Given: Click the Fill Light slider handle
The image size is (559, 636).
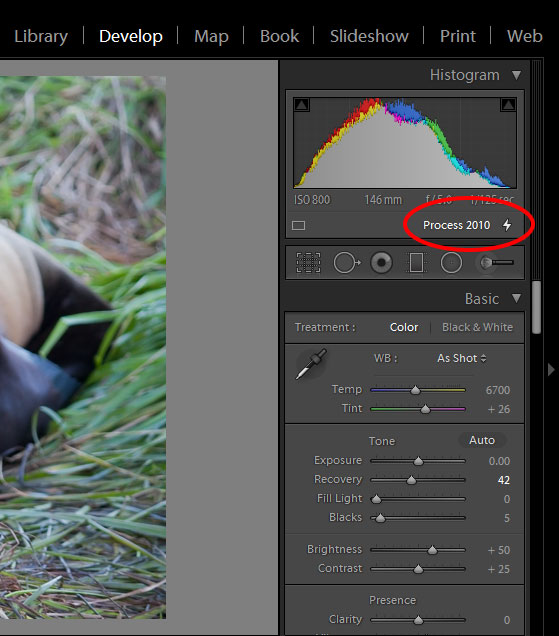Looking at the screenshot, I should [376, 498].
